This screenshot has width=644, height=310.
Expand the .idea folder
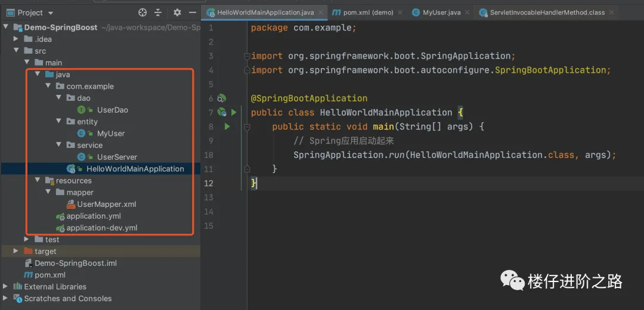16,39
